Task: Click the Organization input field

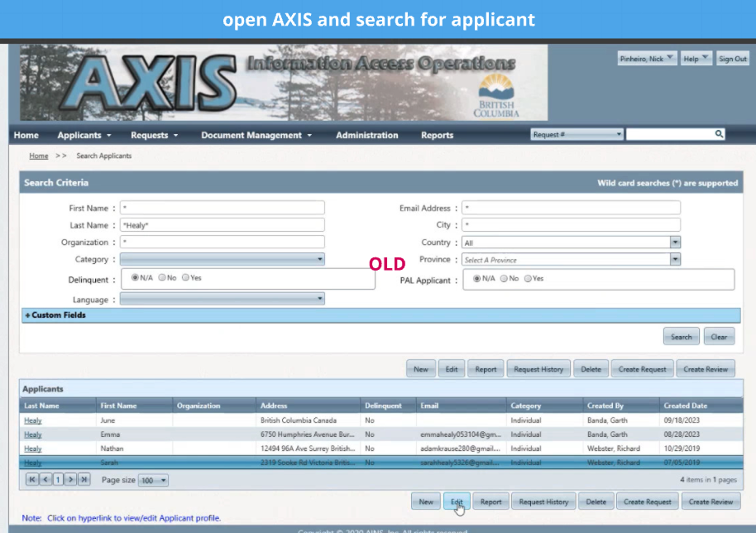Action: tap(222, 242)
